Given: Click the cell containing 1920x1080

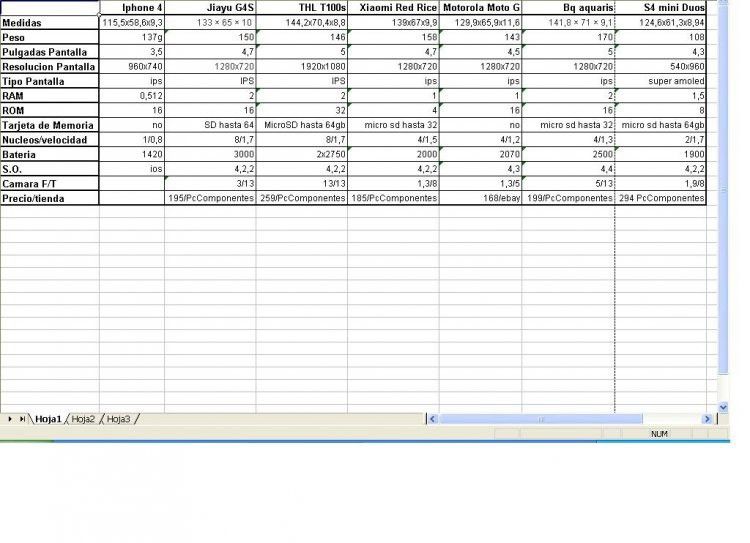Looking at the screenshot, I should tap(302, 66).
